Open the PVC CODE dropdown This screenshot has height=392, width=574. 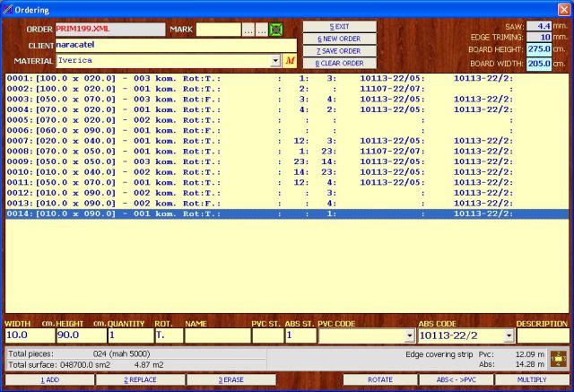pos(409,335)
